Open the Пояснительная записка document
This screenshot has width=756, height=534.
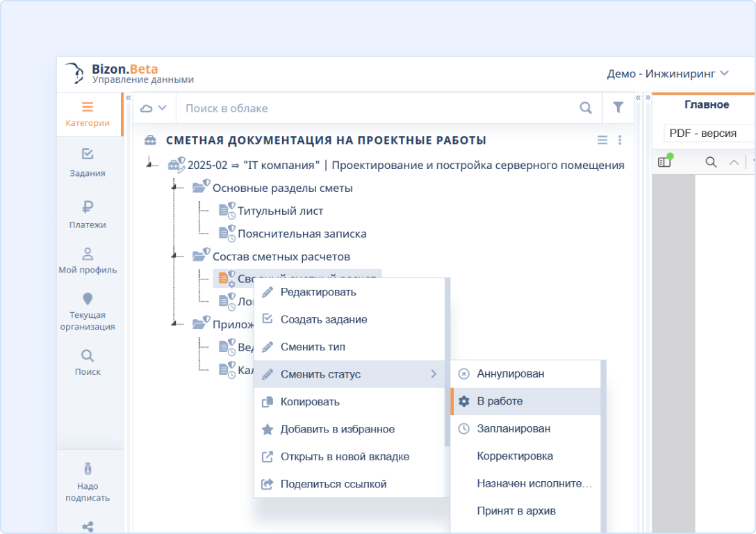(x=302, y=234)
